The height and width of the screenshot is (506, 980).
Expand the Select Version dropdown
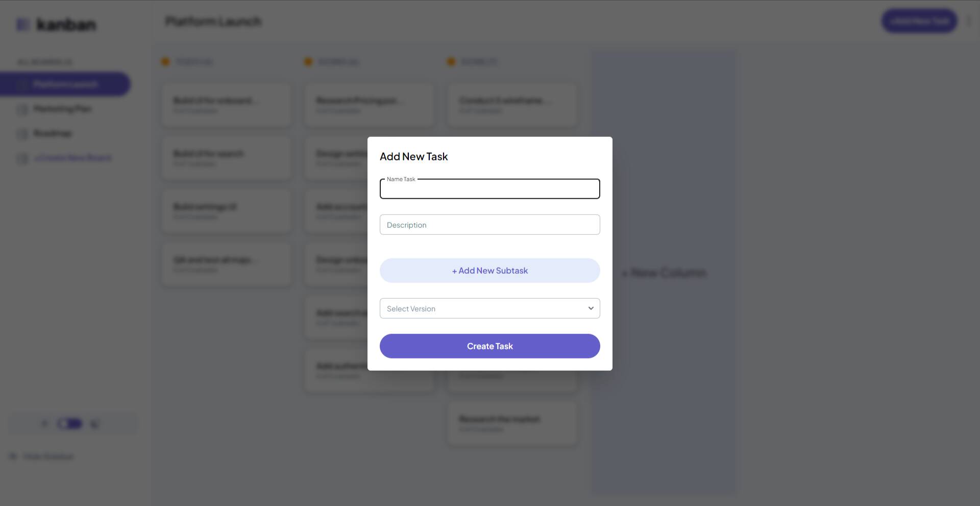[x=489, y=308]
